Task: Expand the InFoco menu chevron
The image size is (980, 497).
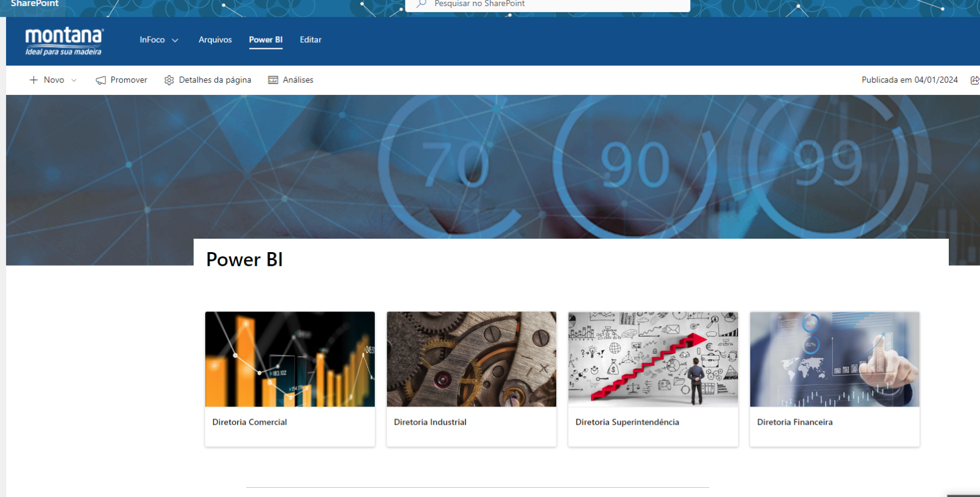Action: [175, 40]
